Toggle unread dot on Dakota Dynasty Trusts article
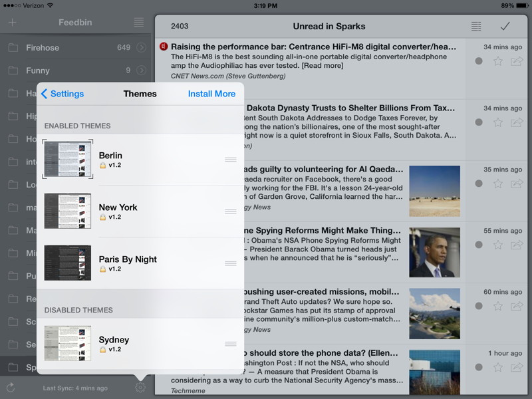532x399 pixels. 479,122
